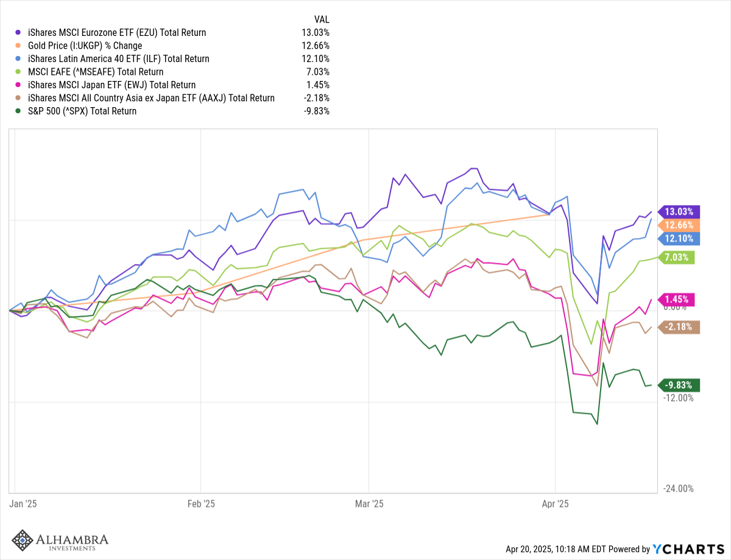Click the orange Gold Price legend dot

point(18,46)
